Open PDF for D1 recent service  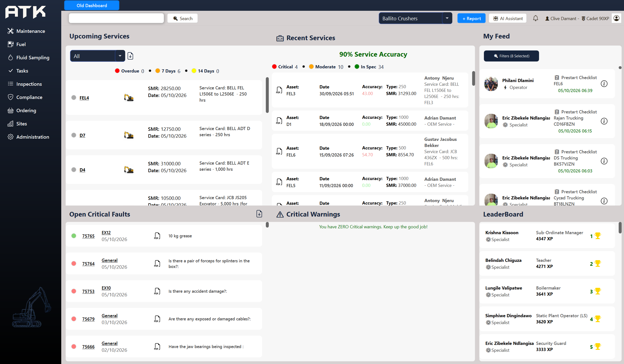(x=279, y=121)
